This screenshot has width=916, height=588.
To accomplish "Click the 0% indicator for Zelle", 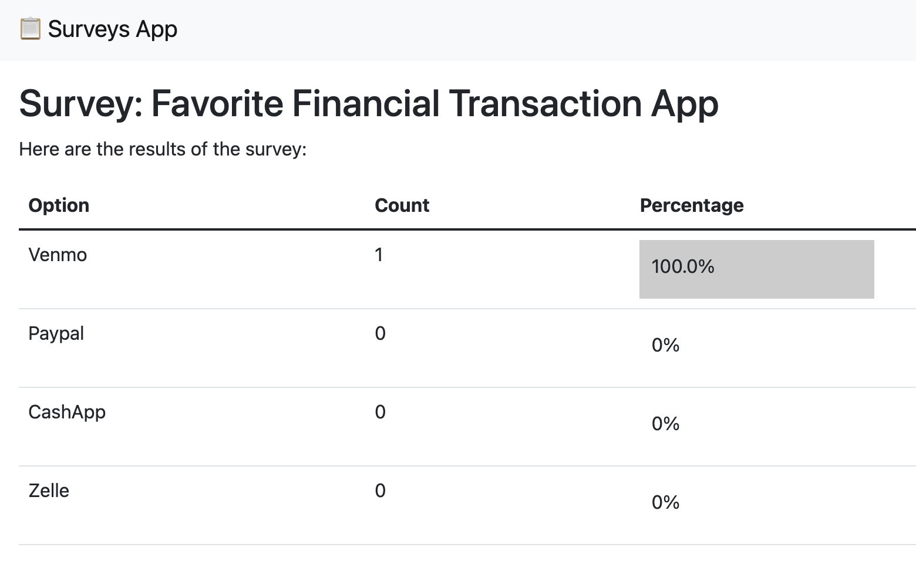I will tap(665, 502).
